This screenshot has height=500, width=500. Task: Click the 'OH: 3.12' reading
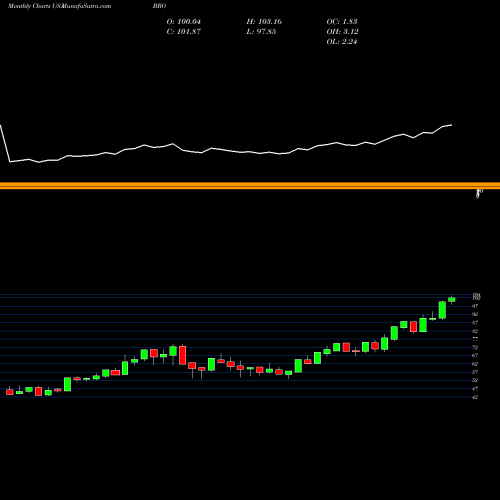pos(343,32)
